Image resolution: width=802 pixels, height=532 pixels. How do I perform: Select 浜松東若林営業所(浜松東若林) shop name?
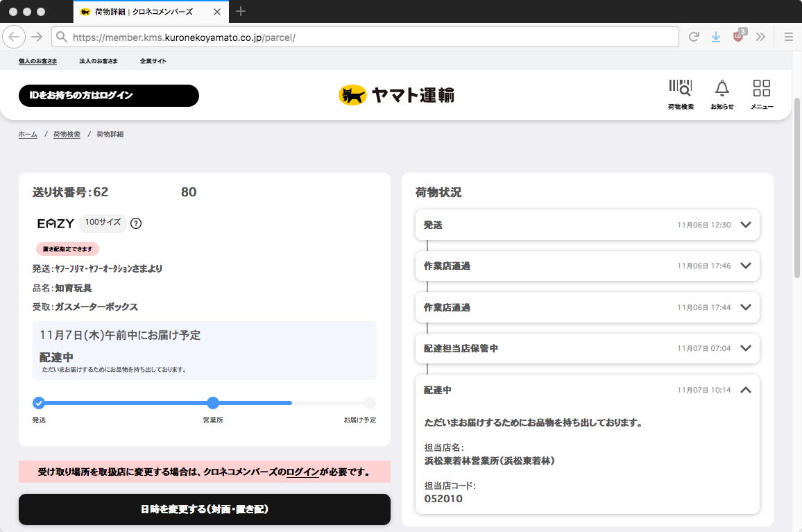pyautogui.click(x=490, y=461)
